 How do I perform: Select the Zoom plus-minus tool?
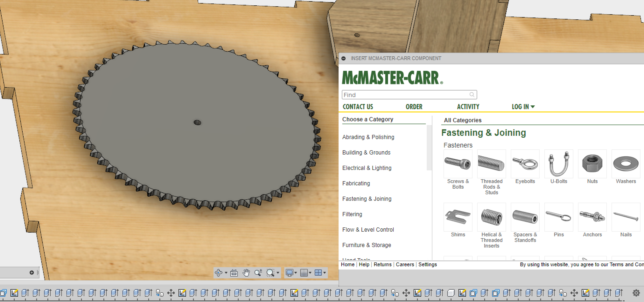(258, 273)
